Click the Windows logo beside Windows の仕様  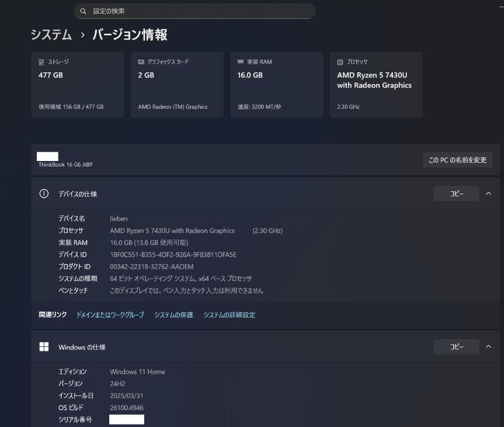pyautogui.click(x=44, y=347)
